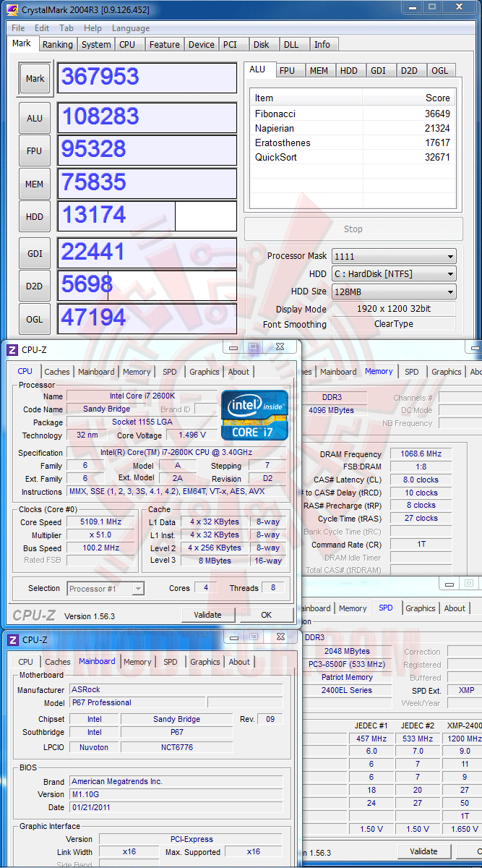Select the HDD results tab
Viewport: 482px width, 868px height.
tap(349, 70)
